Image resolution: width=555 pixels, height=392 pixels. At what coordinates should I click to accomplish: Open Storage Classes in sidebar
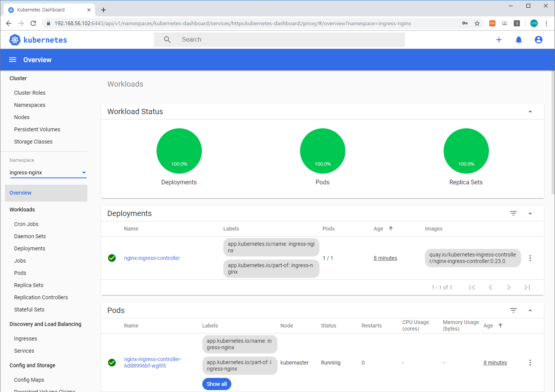pos(33,142)
